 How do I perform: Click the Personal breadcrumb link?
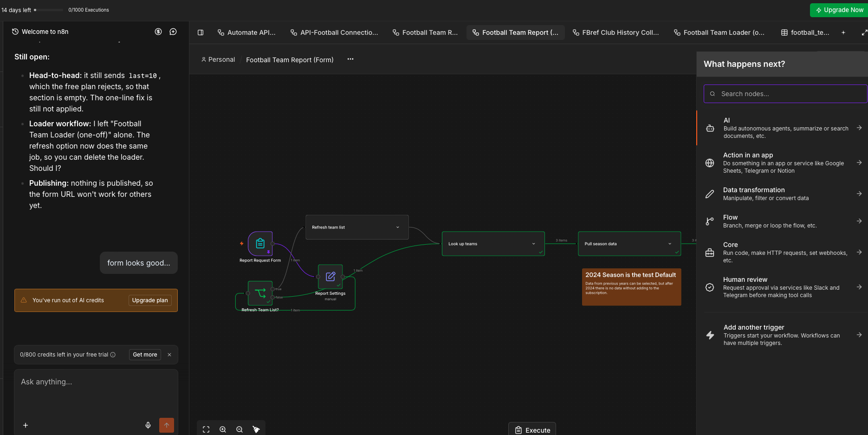click(x=218, y=59)
